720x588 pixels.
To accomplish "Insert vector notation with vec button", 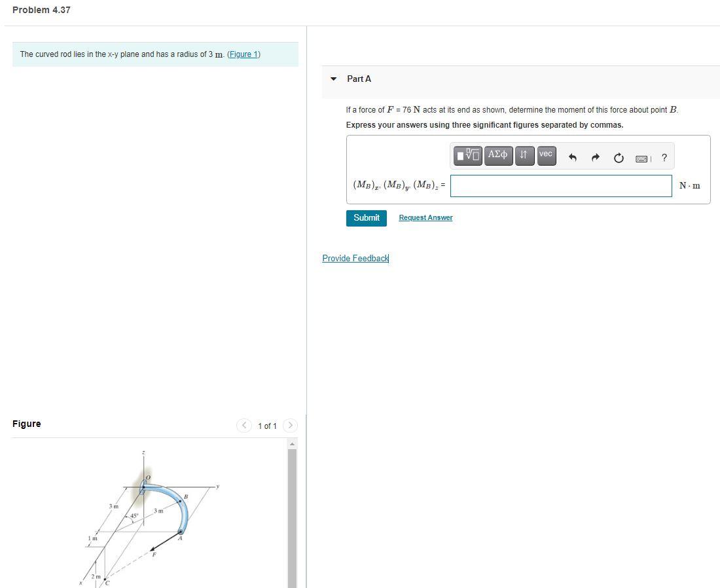I will click(546, 155).
